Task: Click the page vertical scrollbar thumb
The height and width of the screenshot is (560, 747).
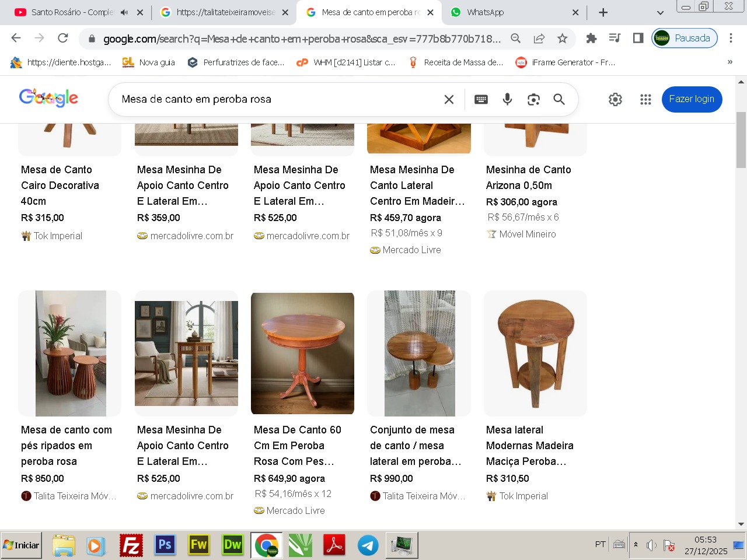Action: 741,139
